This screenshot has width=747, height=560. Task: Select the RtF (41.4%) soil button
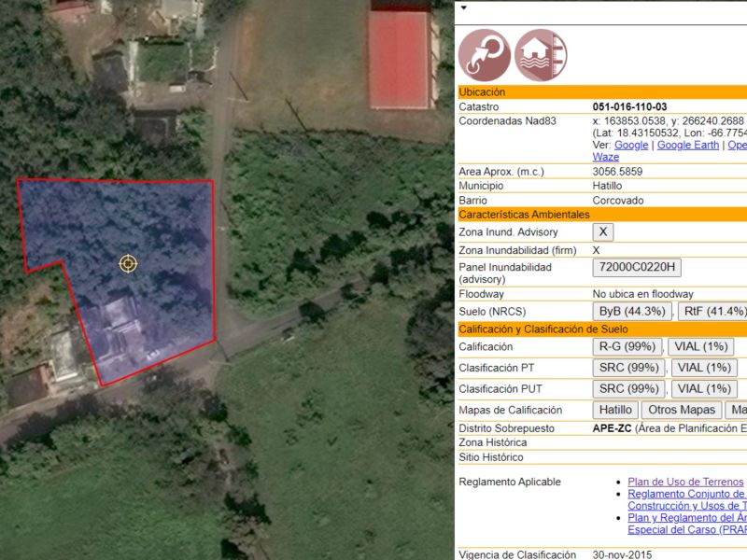(712, 311)
